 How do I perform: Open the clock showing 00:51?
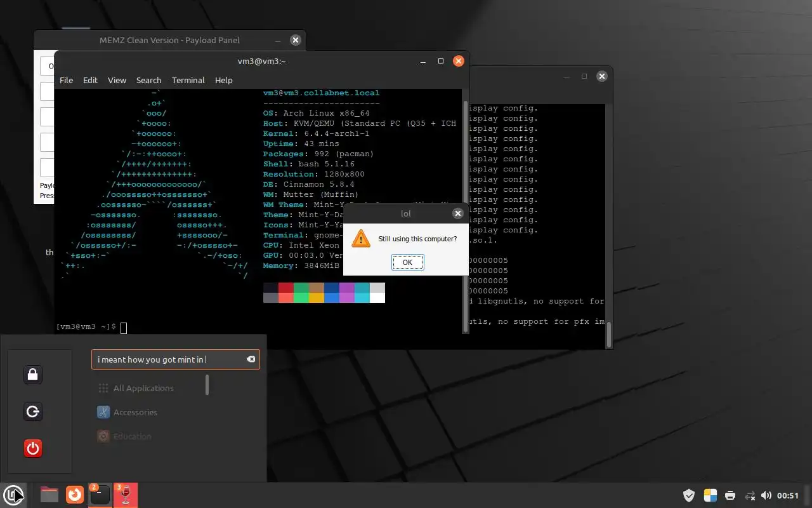click(787, 495)
